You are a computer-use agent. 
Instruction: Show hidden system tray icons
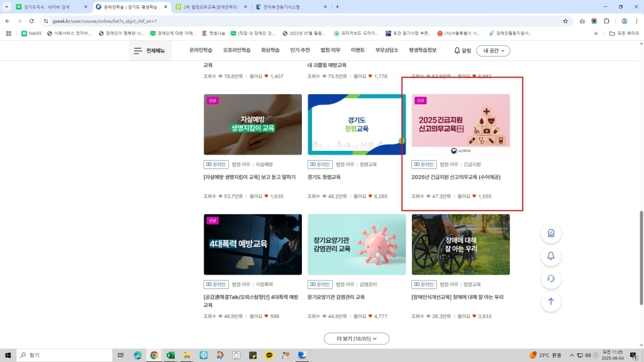(571, 355)
